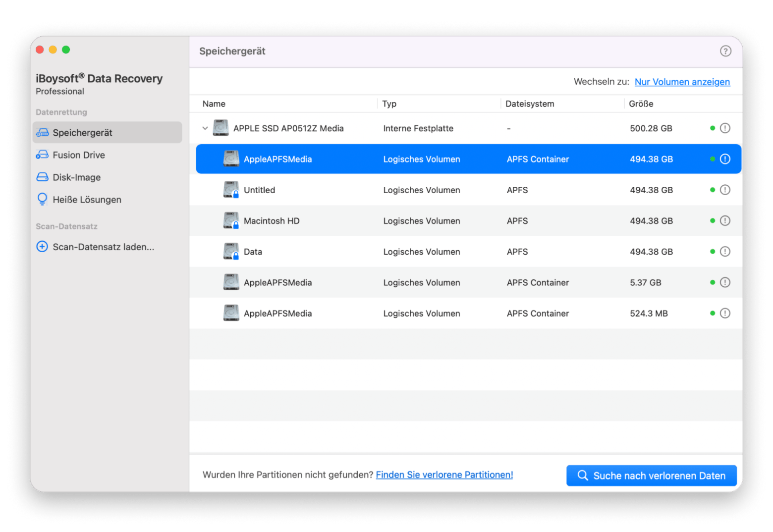Sort by the Name column header
Screen dimensions: 773x532
(x=214, y=104)
